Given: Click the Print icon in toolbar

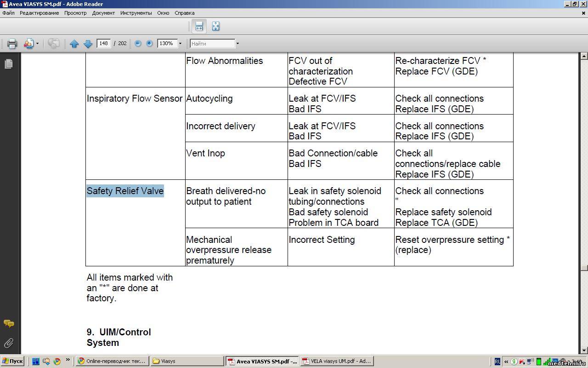Looking at the screenshot, I should click(x=12, y=44).
